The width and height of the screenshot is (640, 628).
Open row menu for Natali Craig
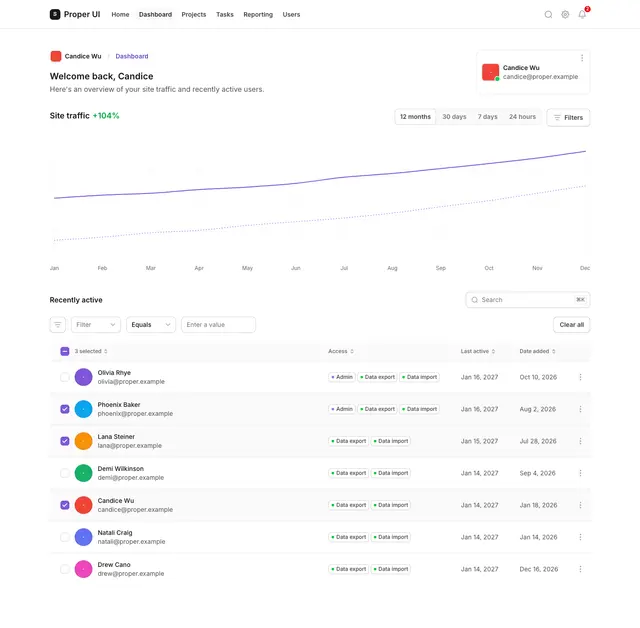coord(580,537)
